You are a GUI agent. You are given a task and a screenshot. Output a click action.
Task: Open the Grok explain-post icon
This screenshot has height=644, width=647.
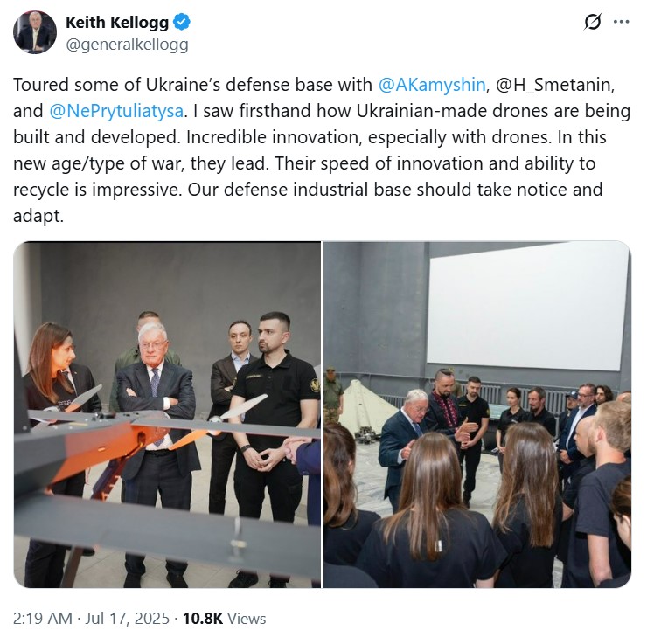[x=593, y=22]
